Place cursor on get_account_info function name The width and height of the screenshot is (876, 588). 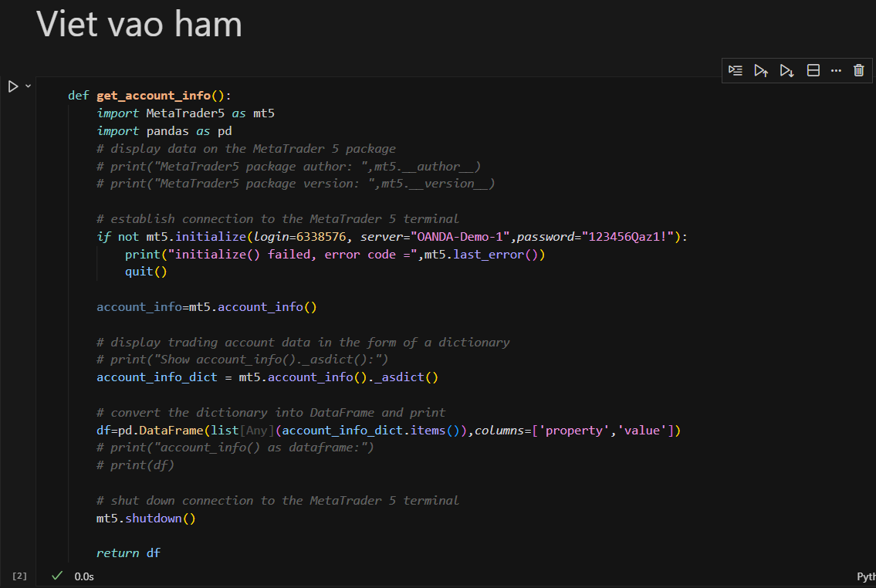point(153,96)
